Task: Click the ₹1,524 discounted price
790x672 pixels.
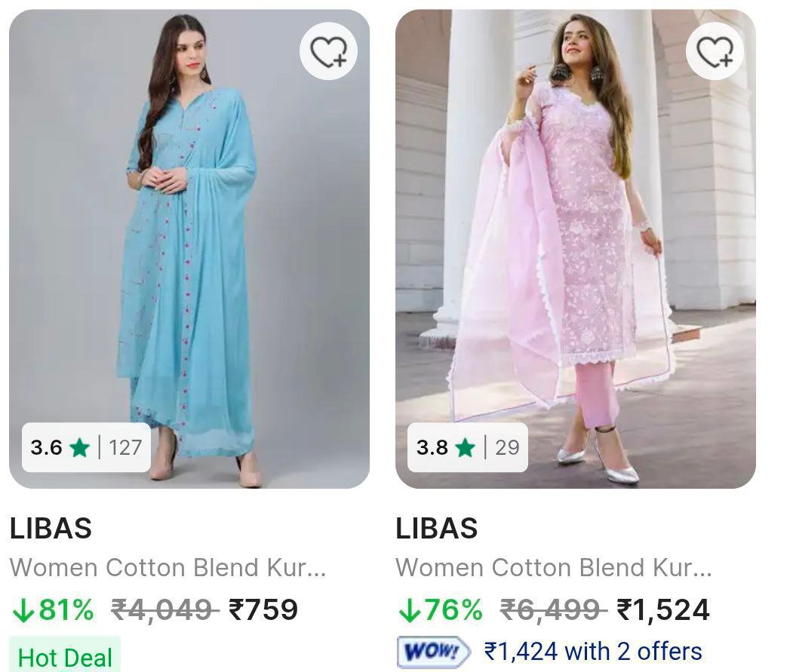Action: (662, 609)
